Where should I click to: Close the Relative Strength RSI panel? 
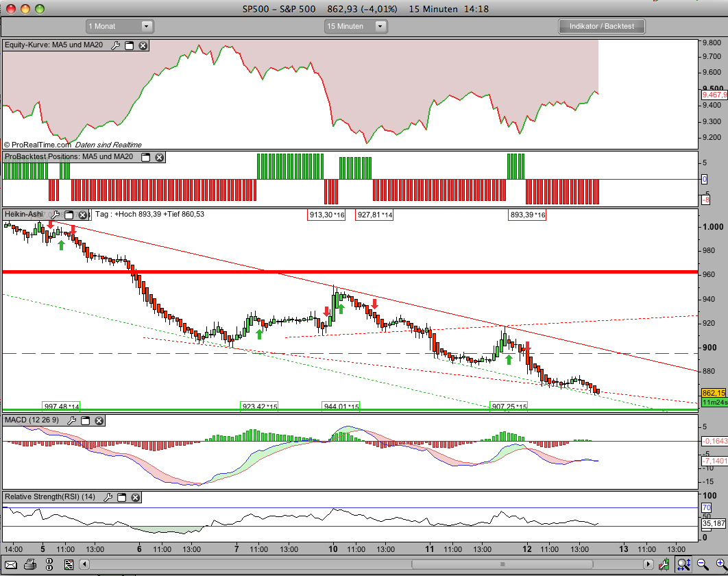pyautogui.click(x=135, y=497)
